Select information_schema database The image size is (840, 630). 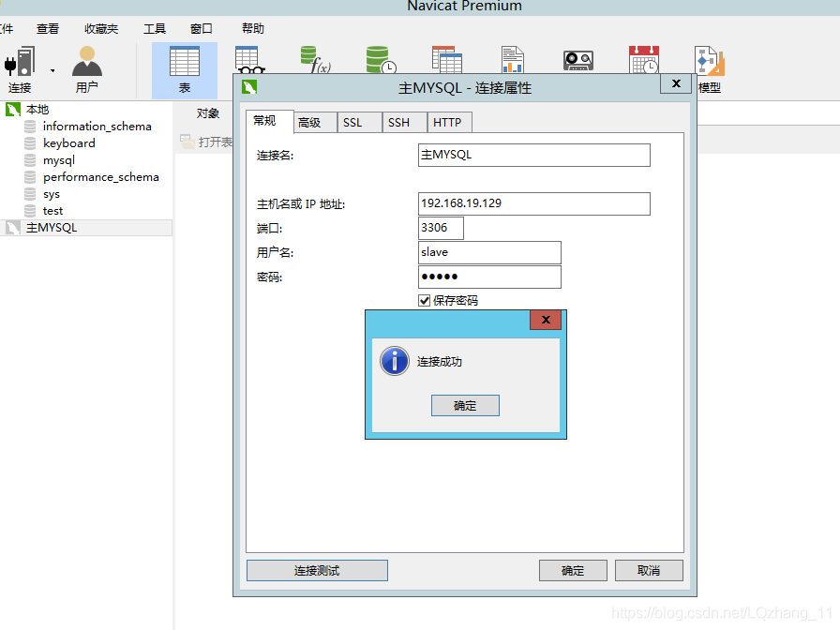pyautogui.click(x=97, y=127)
